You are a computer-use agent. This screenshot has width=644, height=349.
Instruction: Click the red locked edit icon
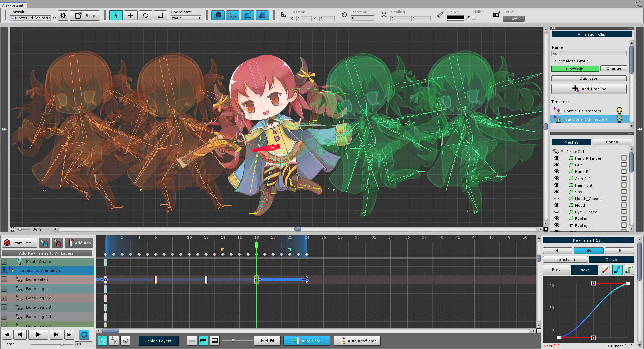coord(57,243)
